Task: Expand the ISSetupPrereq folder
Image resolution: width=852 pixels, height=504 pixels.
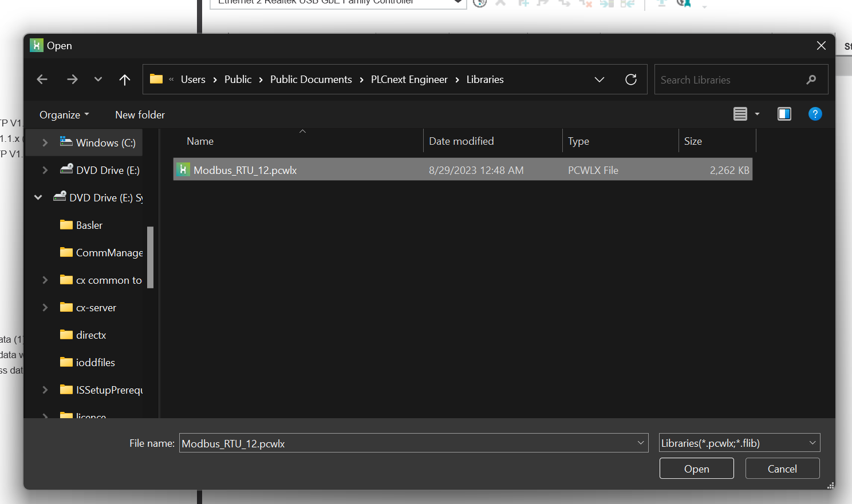Action: pos(45,390)
